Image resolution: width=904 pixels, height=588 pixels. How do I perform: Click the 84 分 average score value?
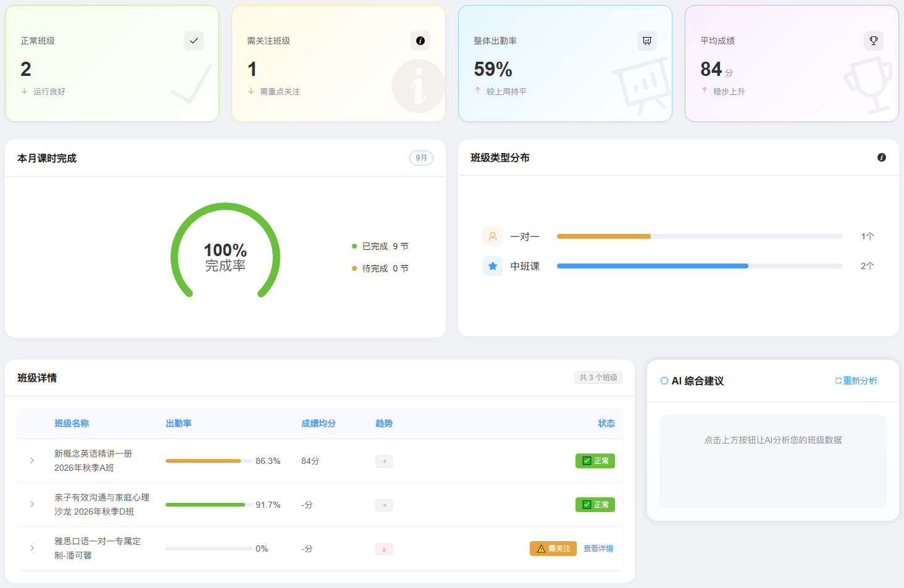(717, 69)
